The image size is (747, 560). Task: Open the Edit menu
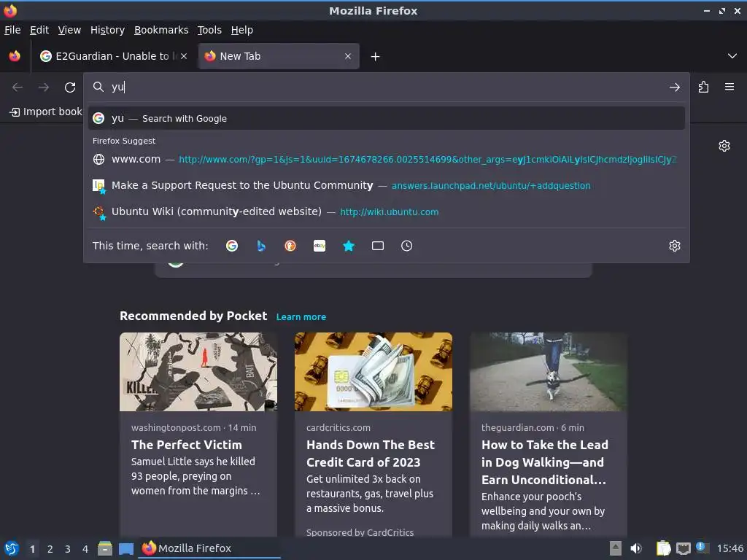(39, 30)
